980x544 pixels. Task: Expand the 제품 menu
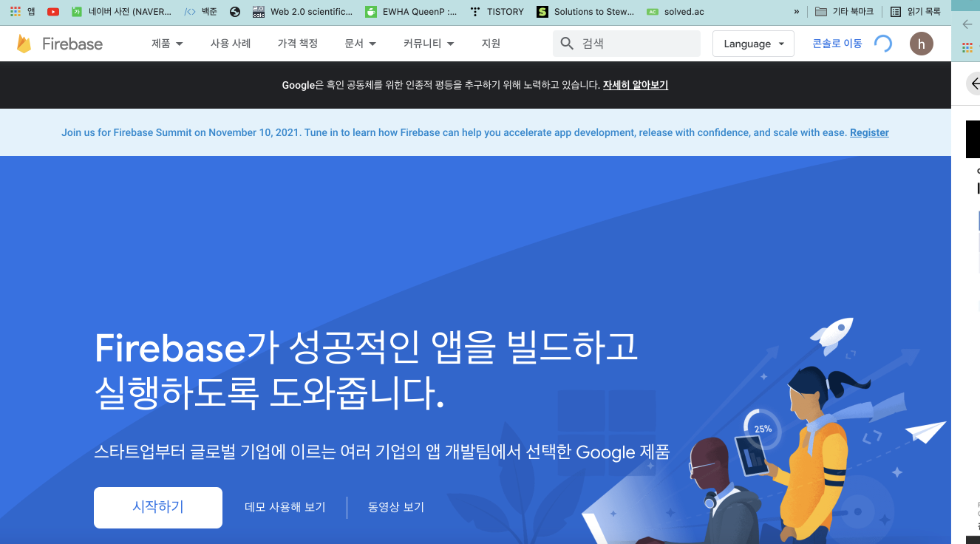[x=167, y=44]
